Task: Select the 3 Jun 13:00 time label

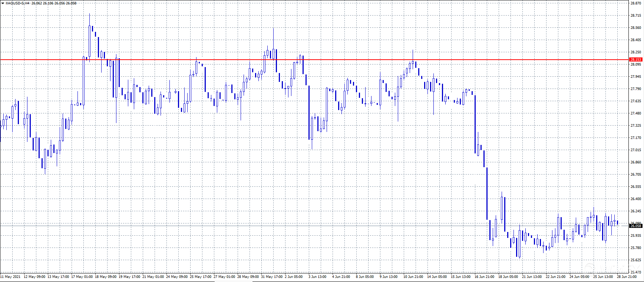Action: [317, 276]
